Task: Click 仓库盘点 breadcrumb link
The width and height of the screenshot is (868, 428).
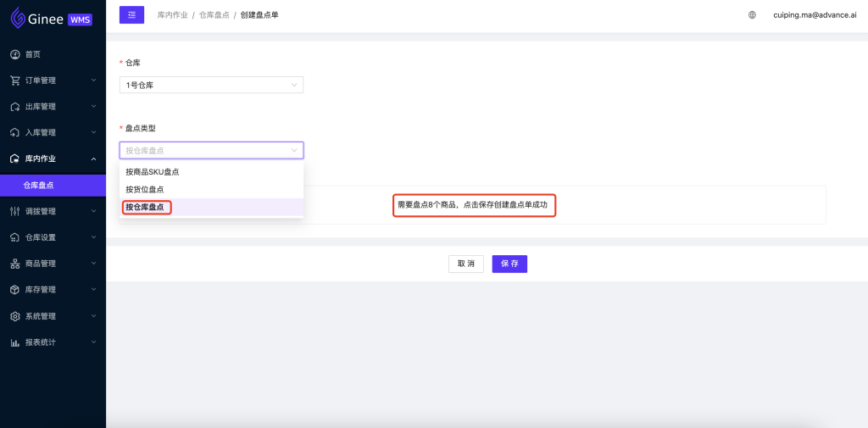Action: click(214, 15)
